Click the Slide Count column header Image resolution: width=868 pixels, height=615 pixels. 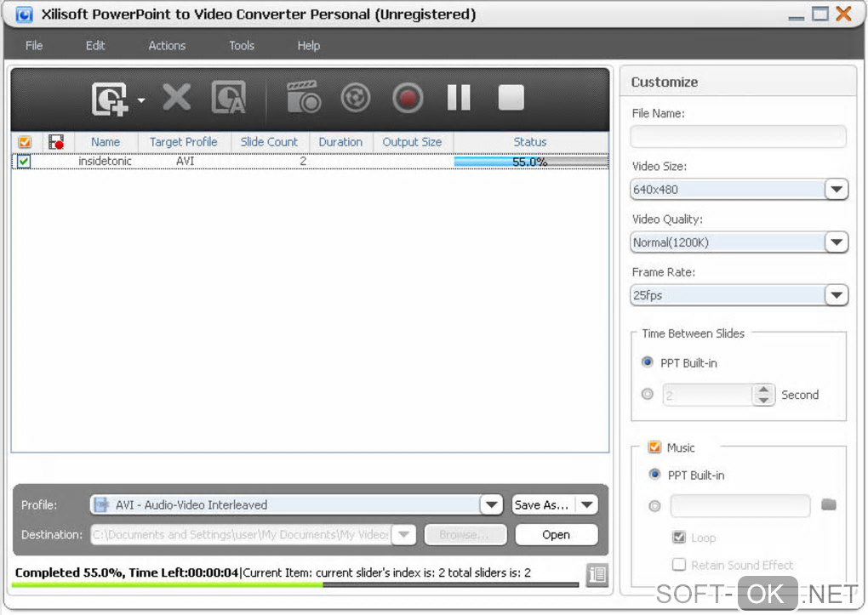click(x=269, y=142)
